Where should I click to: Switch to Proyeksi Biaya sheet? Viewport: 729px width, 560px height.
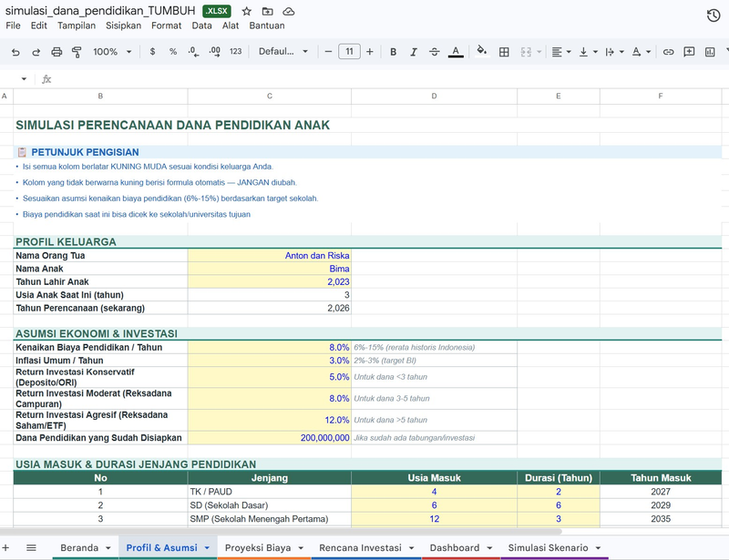258,547
